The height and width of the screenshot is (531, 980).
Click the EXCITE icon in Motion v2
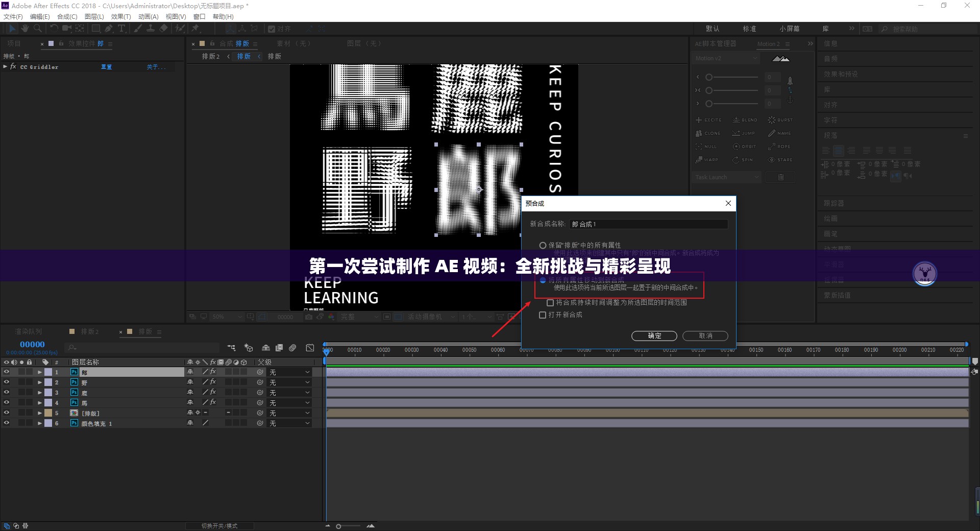[699, 120]
